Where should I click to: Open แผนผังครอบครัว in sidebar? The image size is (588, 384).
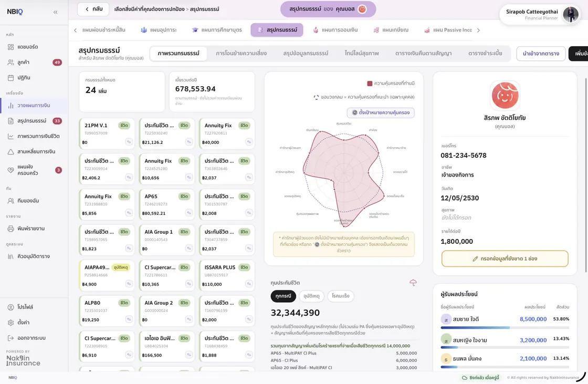click(34, 170)
